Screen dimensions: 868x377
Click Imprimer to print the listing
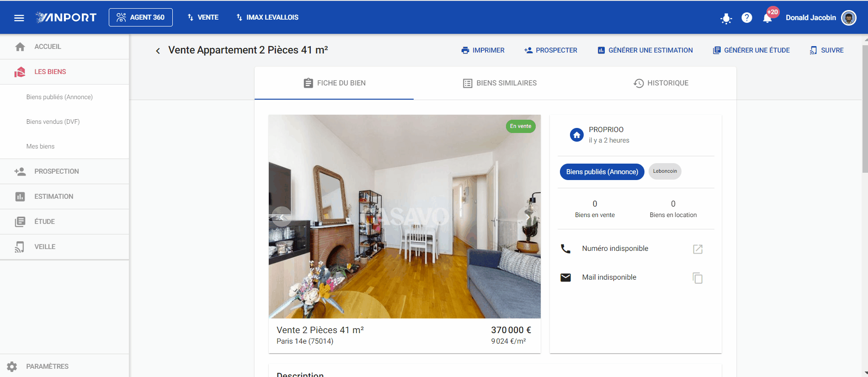tap(483, 50)
